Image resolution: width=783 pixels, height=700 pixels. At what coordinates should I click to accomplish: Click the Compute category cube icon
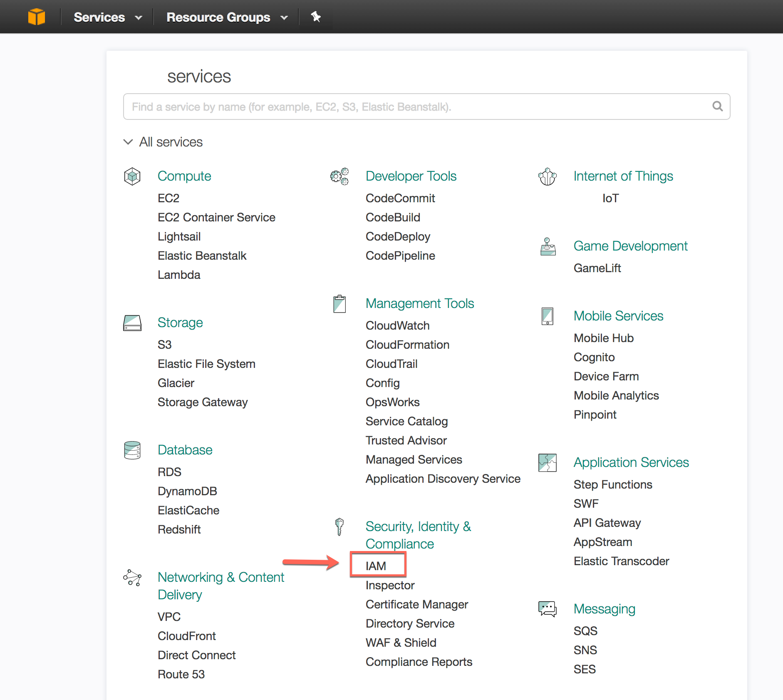pos(132,176)
